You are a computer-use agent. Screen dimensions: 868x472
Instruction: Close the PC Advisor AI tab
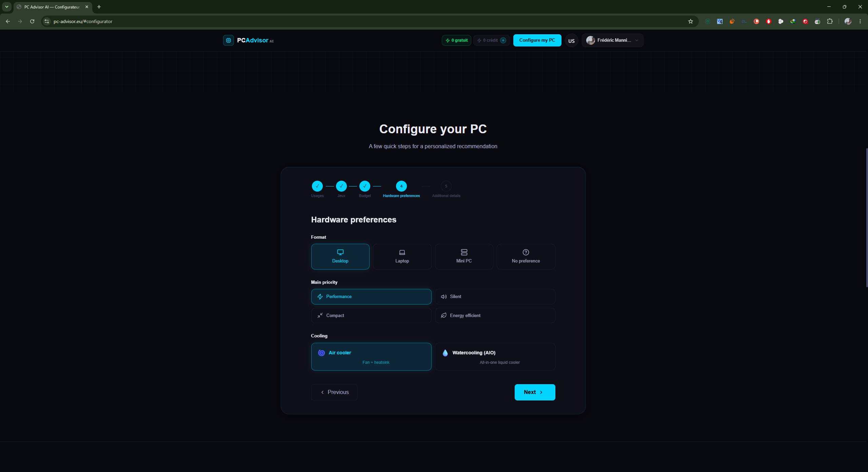87,7
